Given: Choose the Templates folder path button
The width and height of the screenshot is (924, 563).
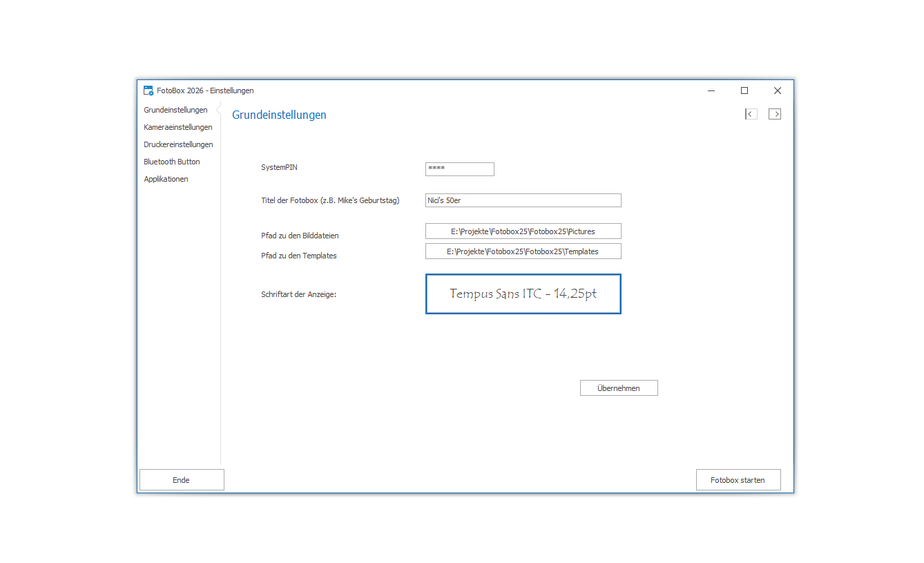Looking at the screenshot, I should 523,251.
